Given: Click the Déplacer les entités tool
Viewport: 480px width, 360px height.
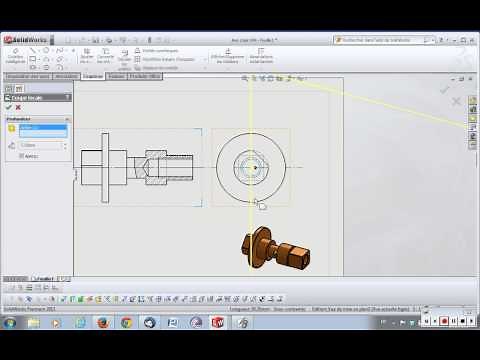Looking at the screenshot, I should (157, 68).
